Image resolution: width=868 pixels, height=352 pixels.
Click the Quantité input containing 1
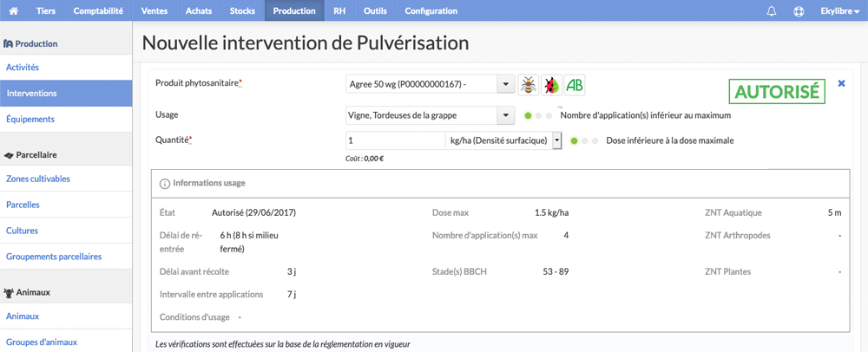395,141
